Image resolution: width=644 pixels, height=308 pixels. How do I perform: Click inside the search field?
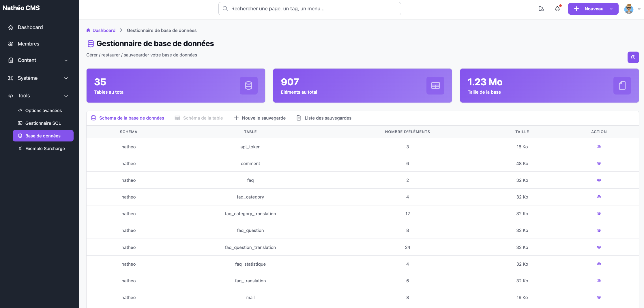(309, 9)
